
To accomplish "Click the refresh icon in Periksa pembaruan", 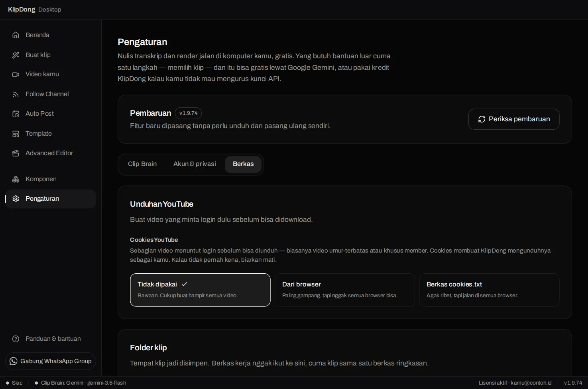I will 482,119.
